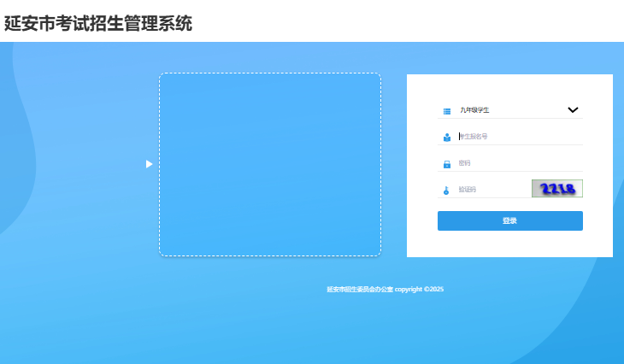Click the blank area below 登录 button in the card
The height and width of the screenshot is (364, 624).
[509, 244]
